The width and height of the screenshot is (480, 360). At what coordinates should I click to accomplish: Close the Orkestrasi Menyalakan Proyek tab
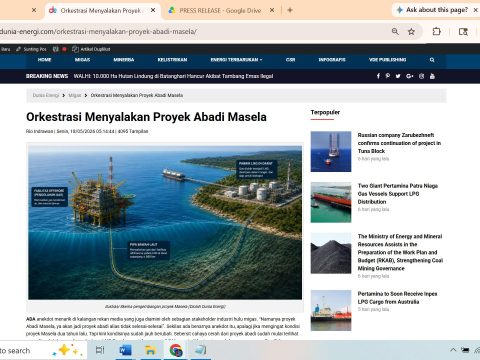click(153, 10)
